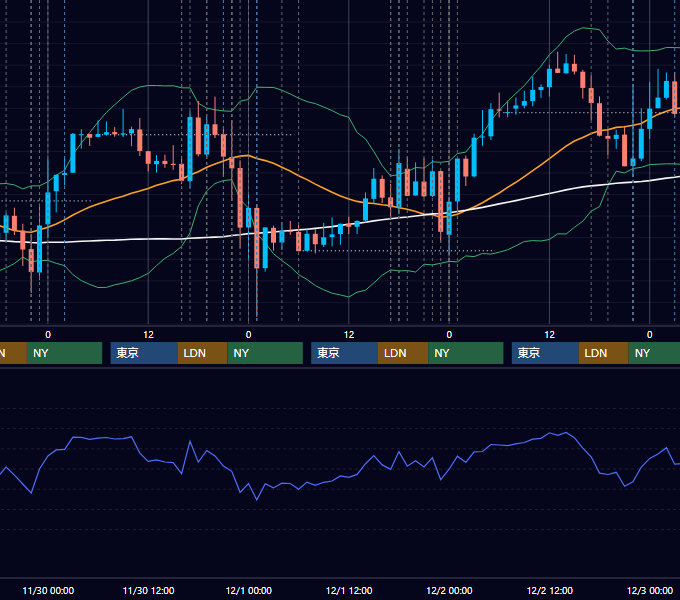Select the LDN session block following 12/2 12:00 東京

604,353
